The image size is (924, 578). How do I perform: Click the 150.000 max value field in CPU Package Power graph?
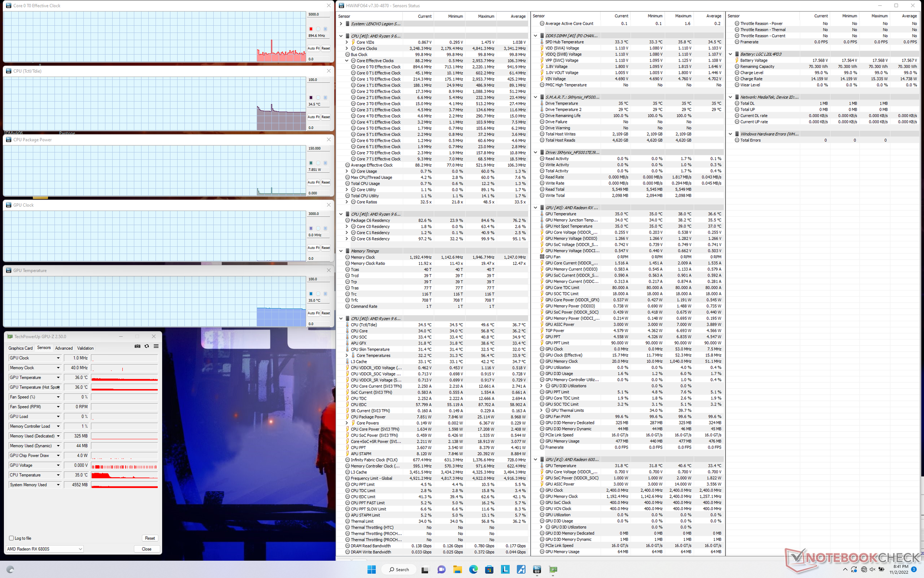[319, 148]
